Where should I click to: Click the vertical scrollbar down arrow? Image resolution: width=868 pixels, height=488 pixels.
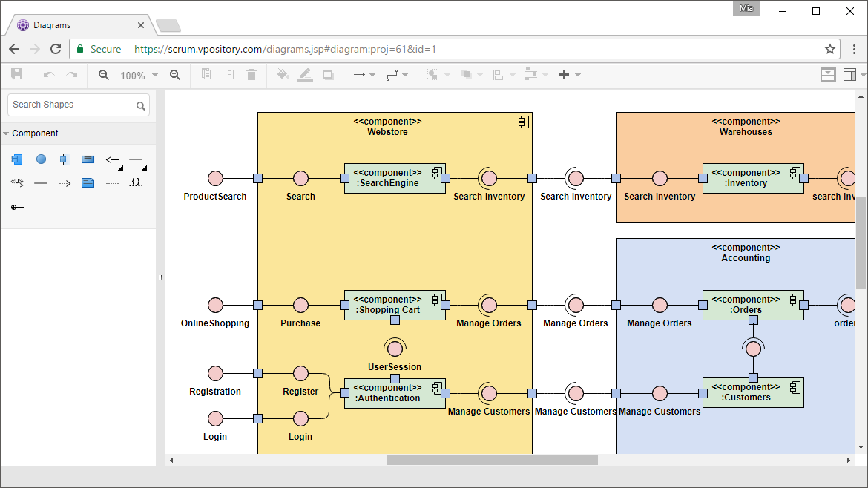861,447
